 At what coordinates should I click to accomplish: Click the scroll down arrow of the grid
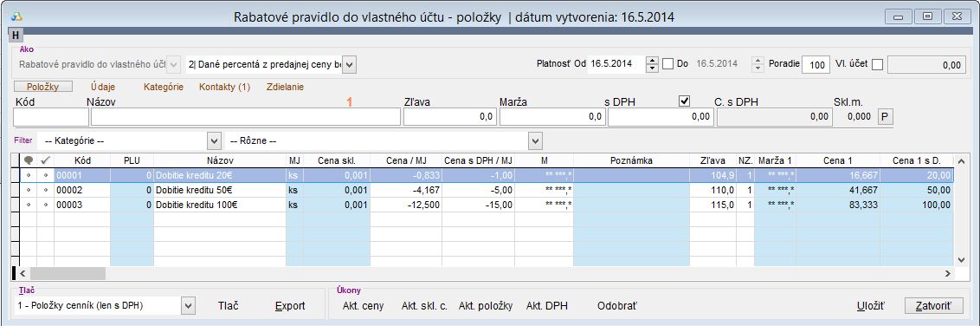point(961,259)
